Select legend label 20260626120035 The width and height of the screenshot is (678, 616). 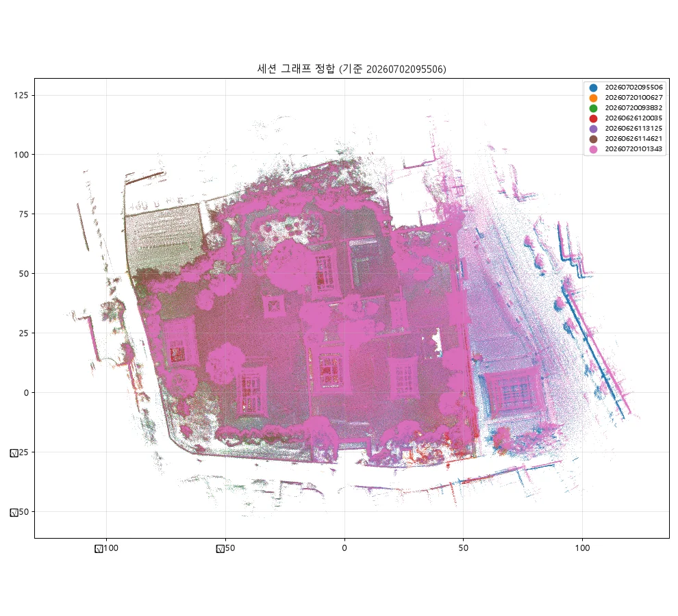coord(633,118)
